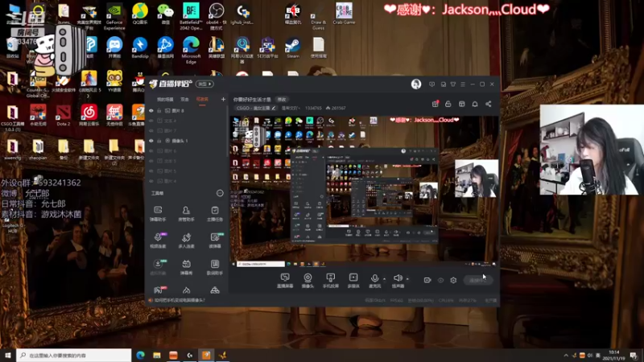The width and height of the screenshot is (644, 362).
Task: Click 修改 to edit stream title
Action: pyautogui.click(x=282, y=99)
